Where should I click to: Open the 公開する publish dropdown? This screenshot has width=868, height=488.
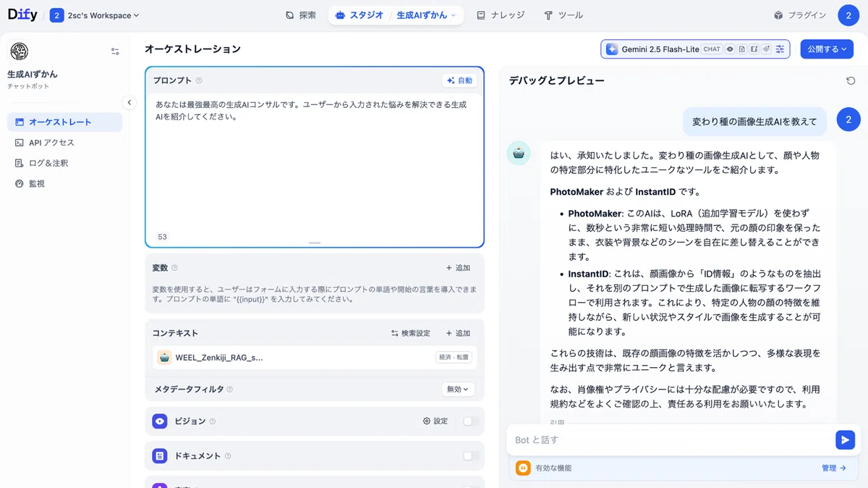click(827, 49)
